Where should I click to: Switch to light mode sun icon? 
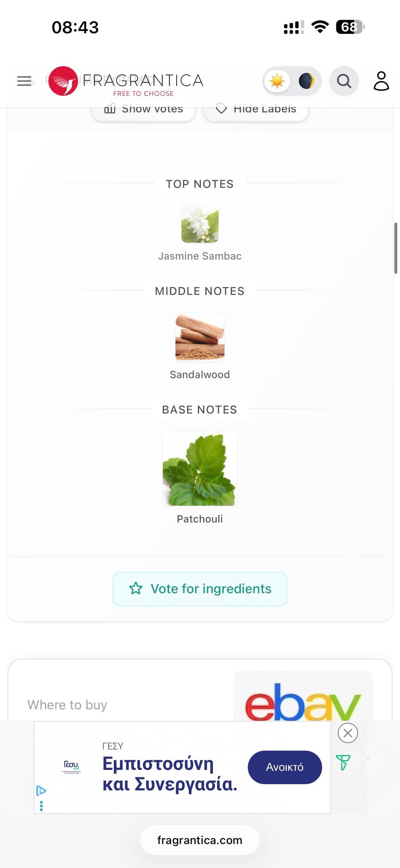coord(277,81)
